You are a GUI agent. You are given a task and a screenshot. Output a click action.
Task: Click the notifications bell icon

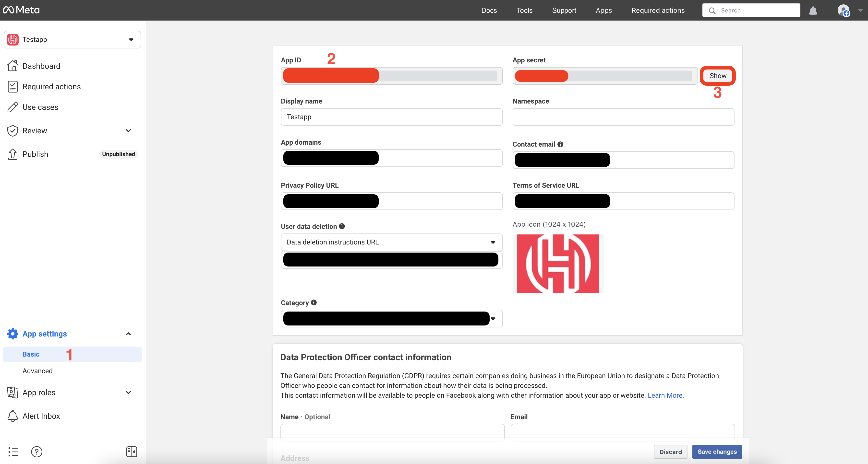(x=813, y=11)
